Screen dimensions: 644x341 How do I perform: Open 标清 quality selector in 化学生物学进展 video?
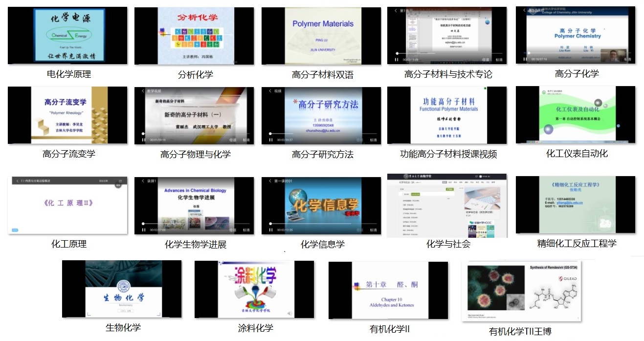point(246,229)
